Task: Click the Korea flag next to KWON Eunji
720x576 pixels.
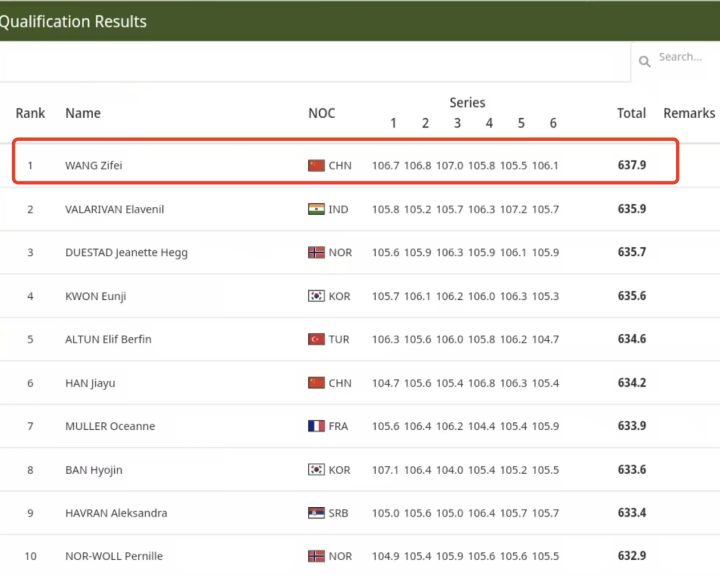Action: click(x=316, y=296)
